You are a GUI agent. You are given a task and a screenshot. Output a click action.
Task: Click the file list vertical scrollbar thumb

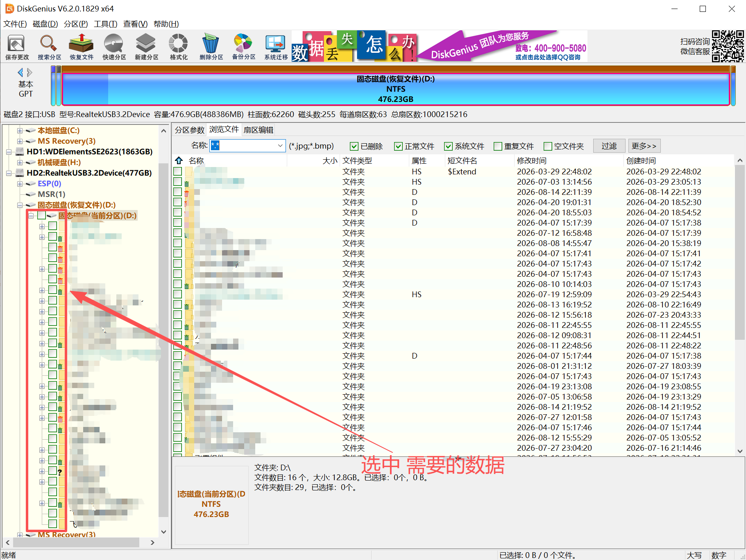click(739, 252)
